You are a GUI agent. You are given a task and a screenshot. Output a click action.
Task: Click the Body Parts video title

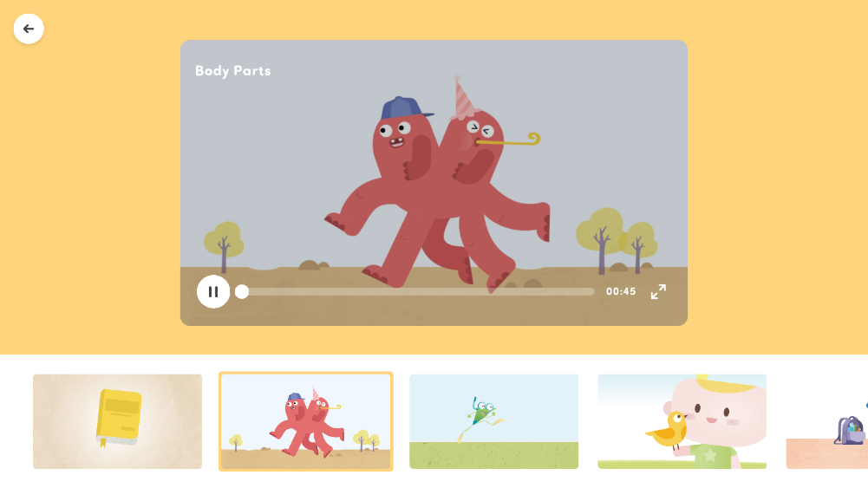tap(232, 71)
